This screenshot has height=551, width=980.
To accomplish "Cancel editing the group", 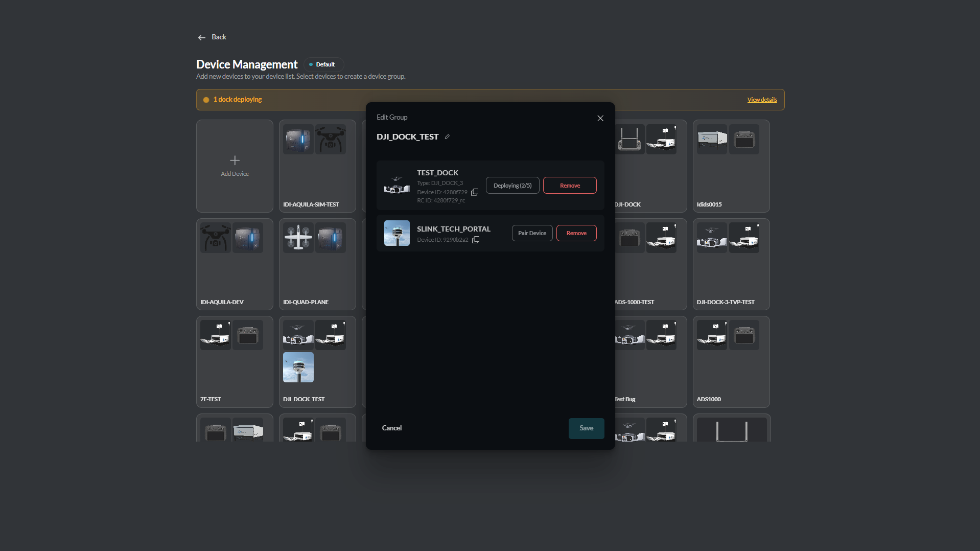I will [392, 428].
